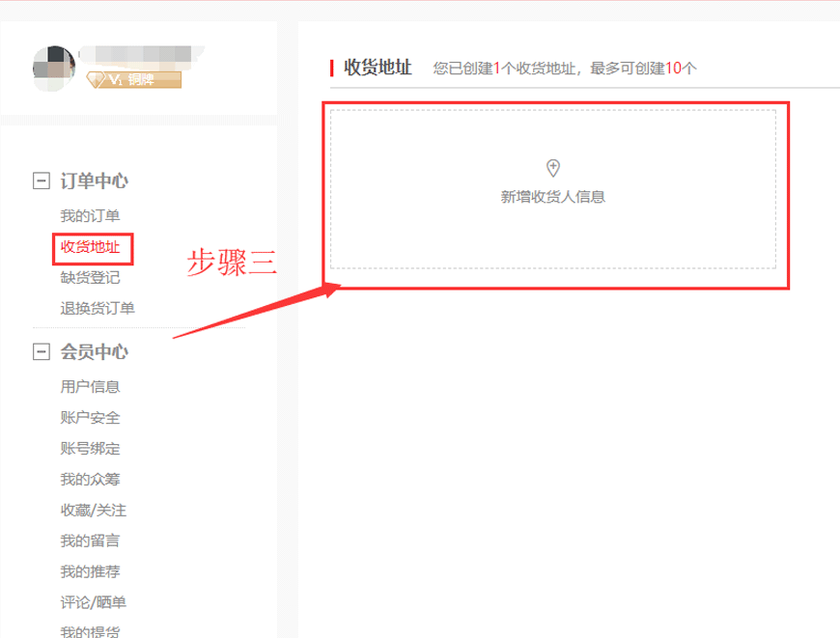
Task: Collapse the 会员中心 section
Action: 41,352
